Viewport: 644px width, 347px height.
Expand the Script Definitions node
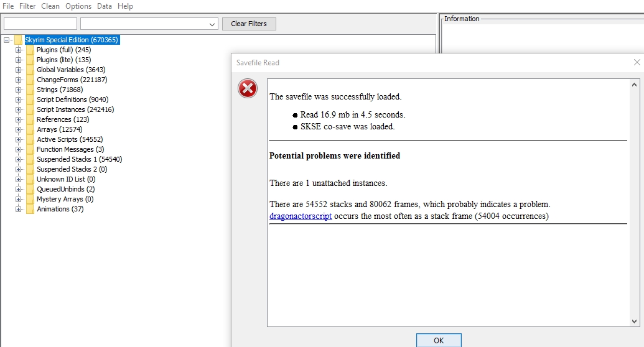tap(18, 99)
